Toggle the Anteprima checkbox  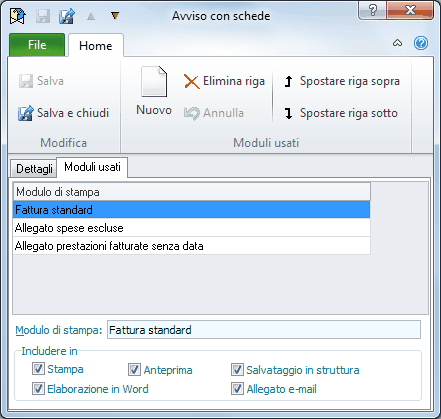[x=134, y=369]
